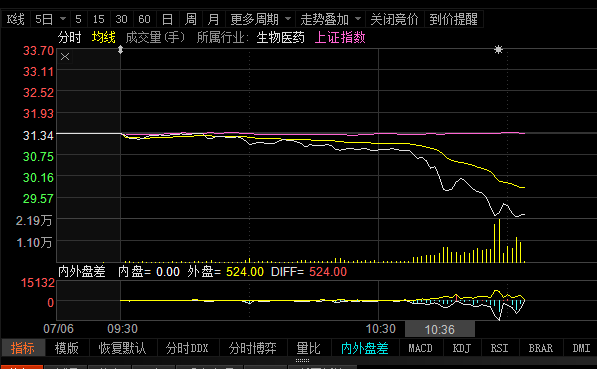
Task: Open the 更多周期 dropdown
Action: [x=261, y=19]
